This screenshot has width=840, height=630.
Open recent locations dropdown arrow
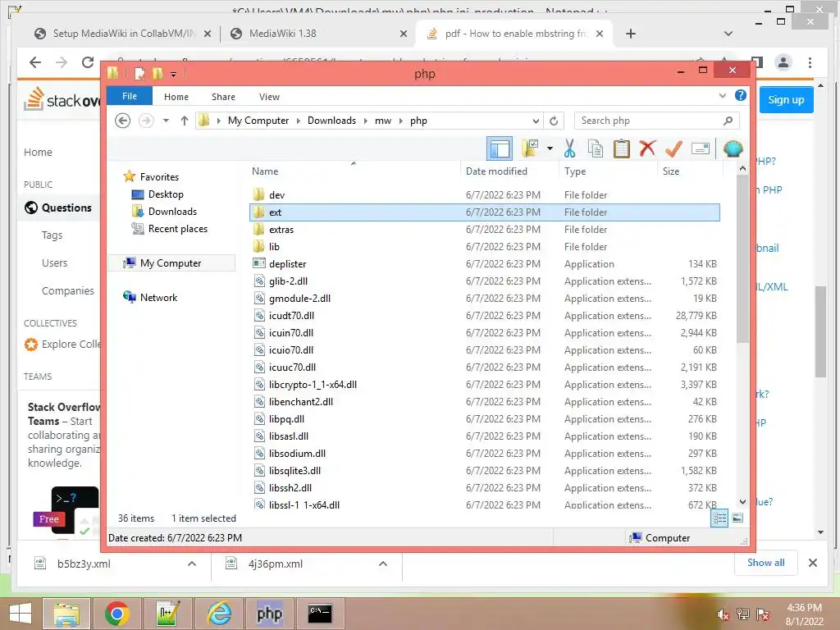click(166, 121)
